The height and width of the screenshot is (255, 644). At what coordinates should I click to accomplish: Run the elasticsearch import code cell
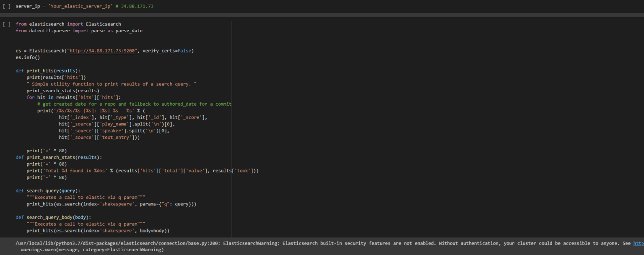tap(7, 24)
